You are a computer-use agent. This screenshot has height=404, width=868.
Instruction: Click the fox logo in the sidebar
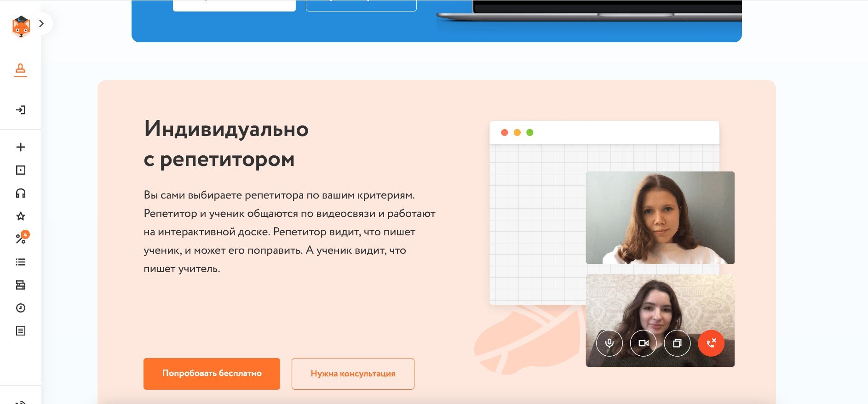[21, 26]
